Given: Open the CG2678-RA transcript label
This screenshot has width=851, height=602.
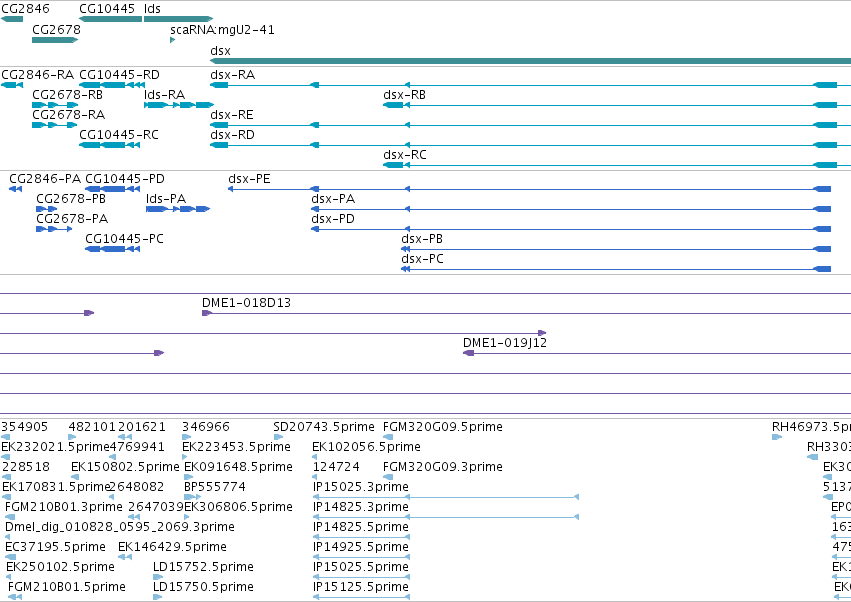Looking at the screenshot, I should 68,115.
